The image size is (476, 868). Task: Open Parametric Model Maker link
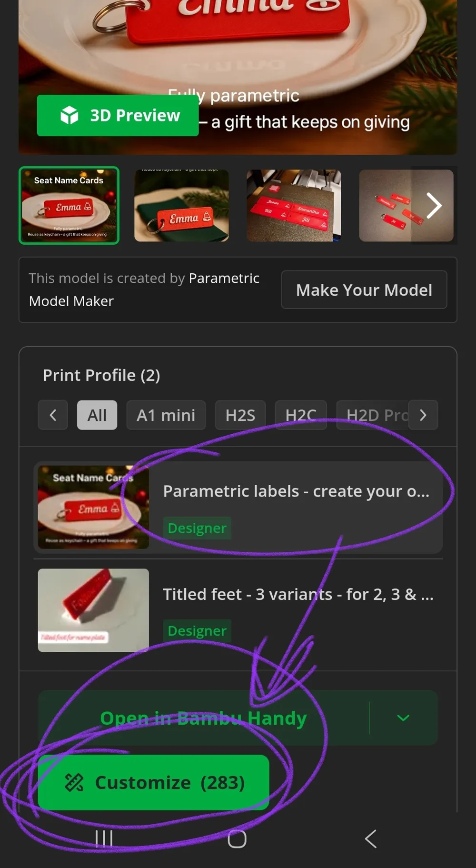[144, 289]
